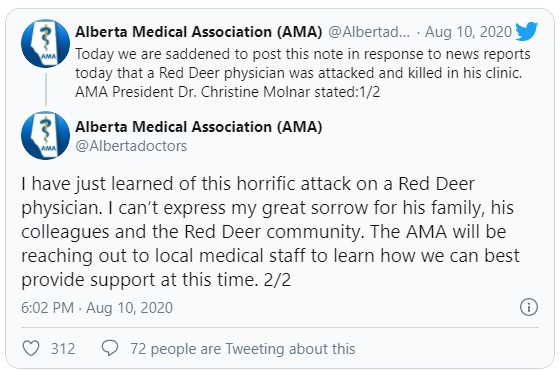This screenshot has height=370, width=560.
Task: Click the 'horrific attack on a Red Deer' line
Action: pos(248,184)
